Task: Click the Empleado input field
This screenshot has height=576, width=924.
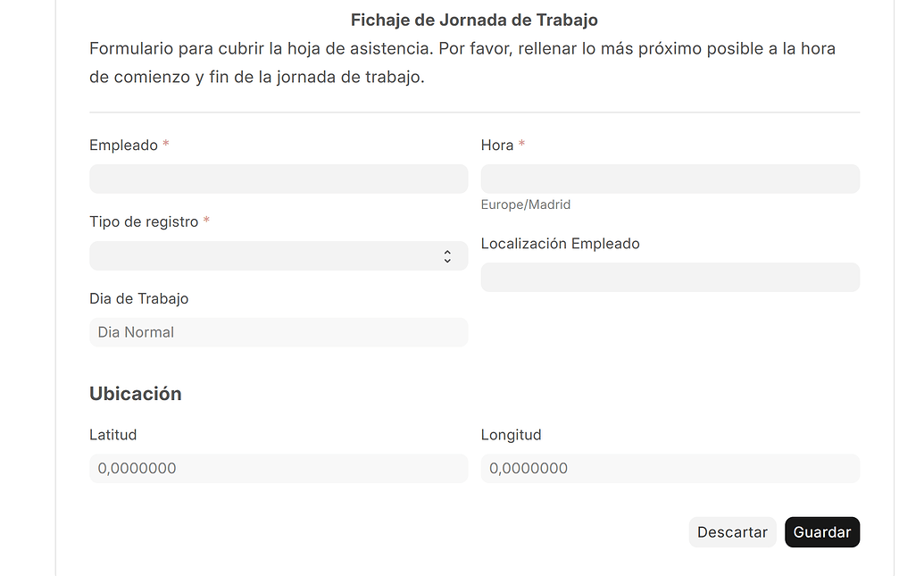Action: point(278,179)
